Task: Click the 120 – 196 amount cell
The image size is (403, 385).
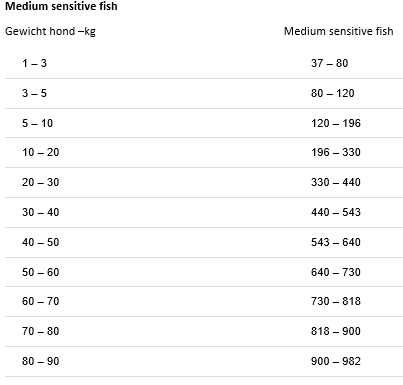Action: (x=336, y=123)
